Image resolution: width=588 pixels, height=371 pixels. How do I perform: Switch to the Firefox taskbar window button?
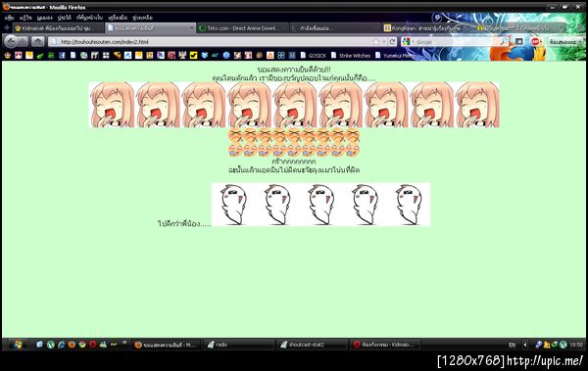coord(167,345)
